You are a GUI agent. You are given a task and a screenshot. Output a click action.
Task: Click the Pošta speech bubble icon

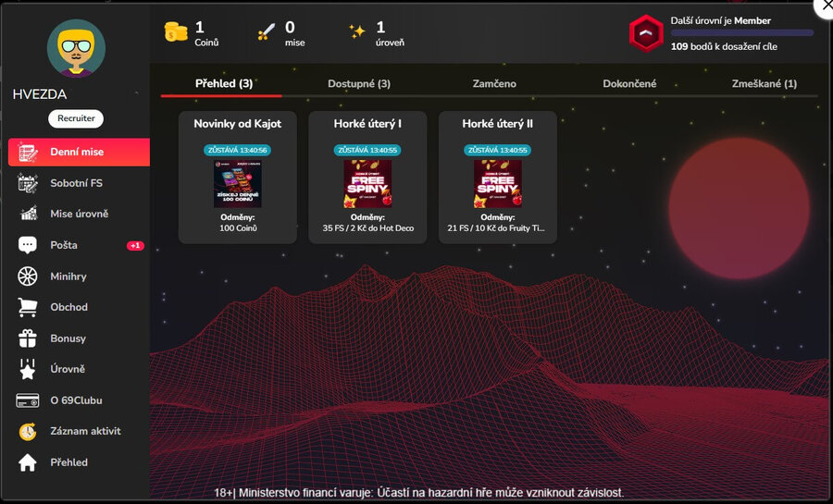[28, 244]
